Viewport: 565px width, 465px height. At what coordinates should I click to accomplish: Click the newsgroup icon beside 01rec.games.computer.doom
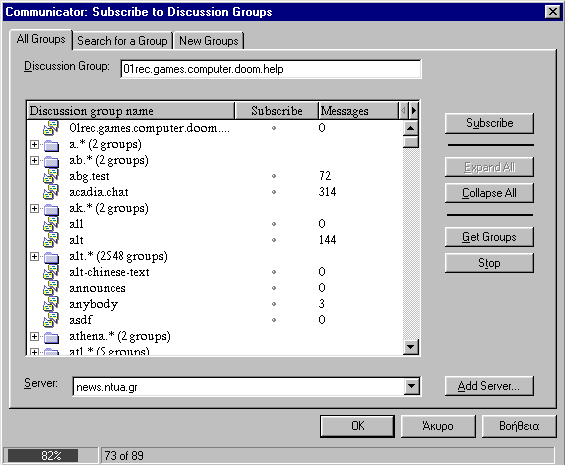[51, 128]
